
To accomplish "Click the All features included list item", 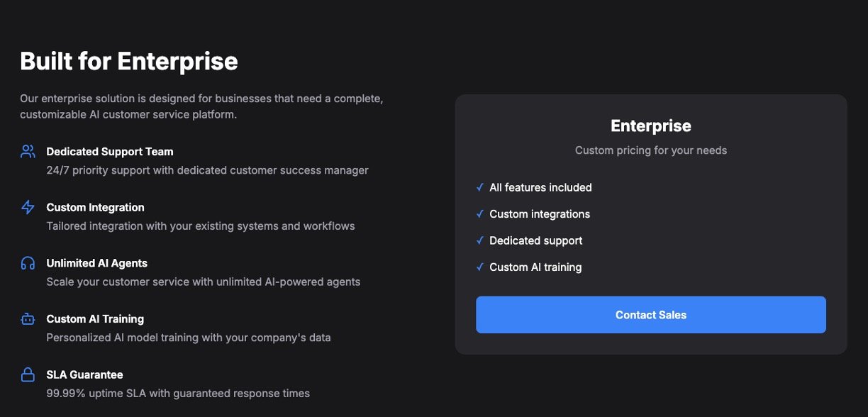I will tap(540, 187).
